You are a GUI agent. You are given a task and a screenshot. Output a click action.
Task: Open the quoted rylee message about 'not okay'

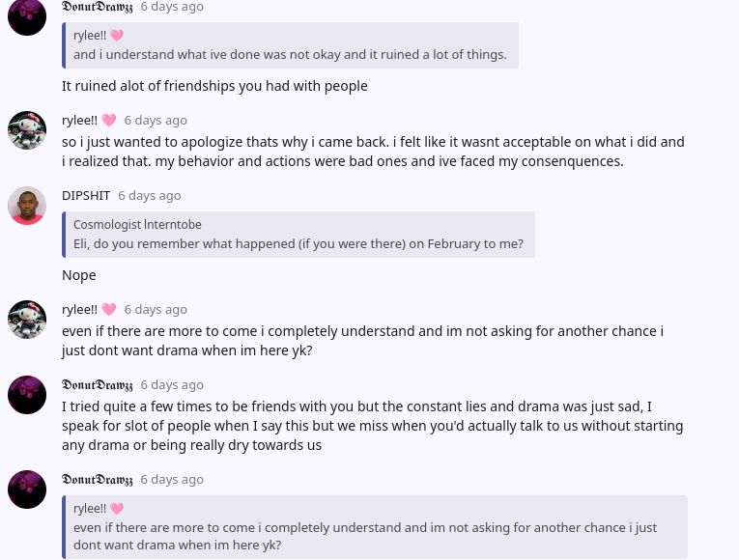(x=290, y=54)
